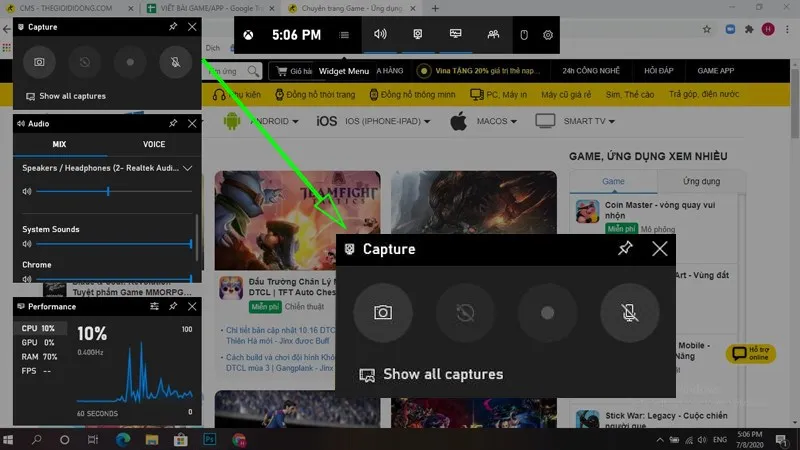Viewport: 800px width, 450px height.
Task: Pin the Performance widget
Action: click(x=173, y=306)
